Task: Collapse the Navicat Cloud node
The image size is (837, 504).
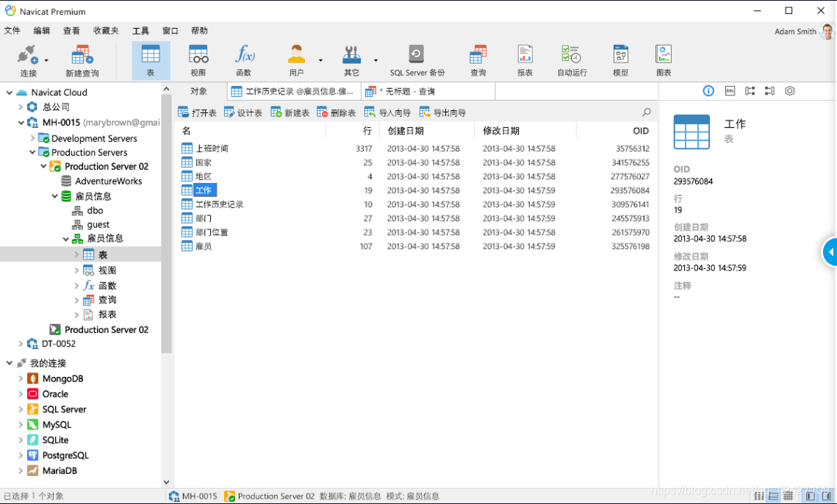Action: [x=9, y=93]
